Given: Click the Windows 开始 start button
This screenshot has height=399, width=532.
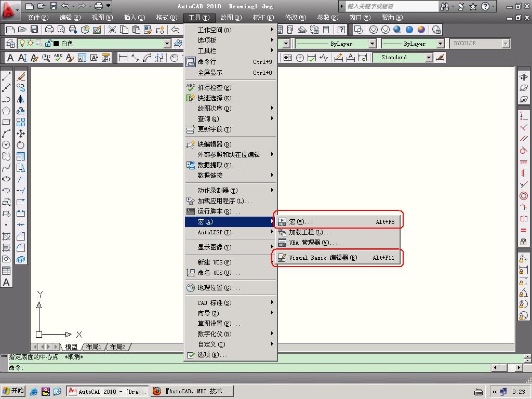Looking at the screenshot, I should pyautogui.click(x=12, y=391).
